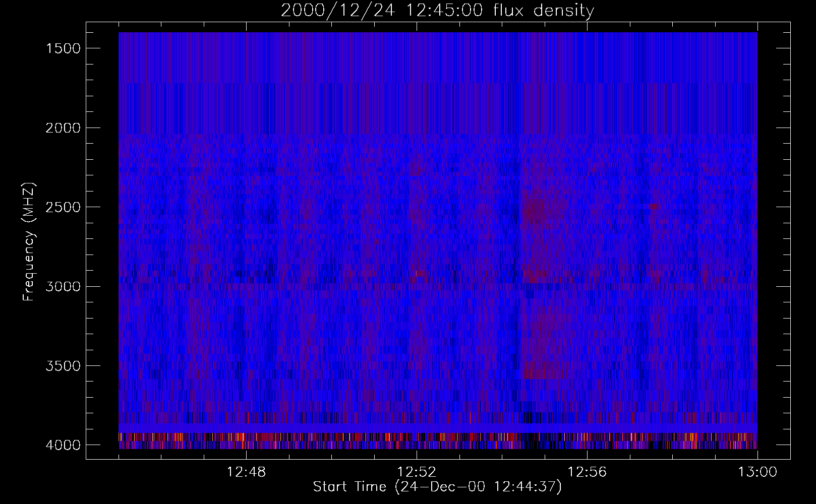Click the 12:52 time tick label
This screenshot has width=816, height=504.
pyautogui.click(x=417, y=472)
